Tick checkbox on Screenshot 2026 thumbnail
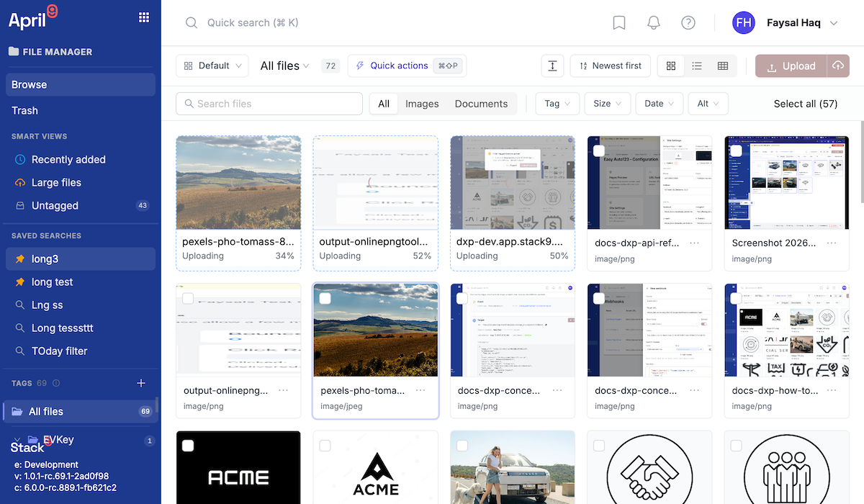This screenshot has width=864, height=504. click(736, 150)
